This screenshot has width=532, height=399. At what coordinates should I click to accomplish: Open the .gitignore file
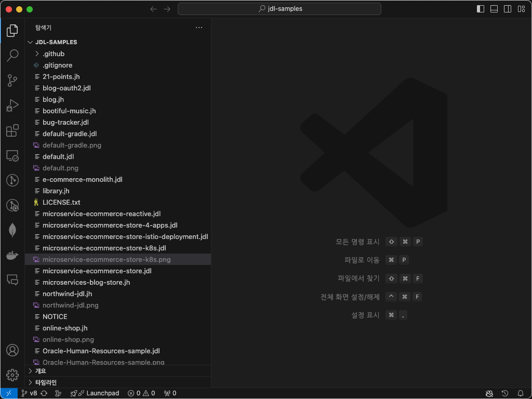pos(118,65)
